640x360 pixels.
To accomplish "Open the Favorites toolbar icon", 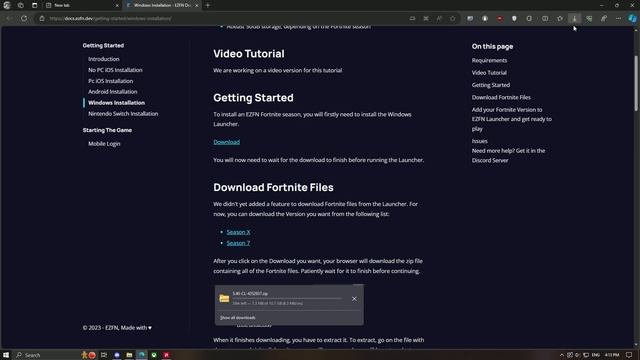I will tap(560, 18).
